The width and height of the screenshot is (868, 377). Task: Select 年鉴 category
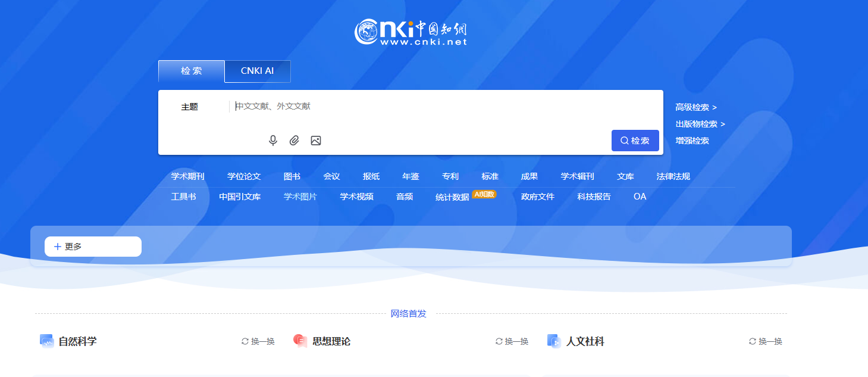tap(411, 176)
